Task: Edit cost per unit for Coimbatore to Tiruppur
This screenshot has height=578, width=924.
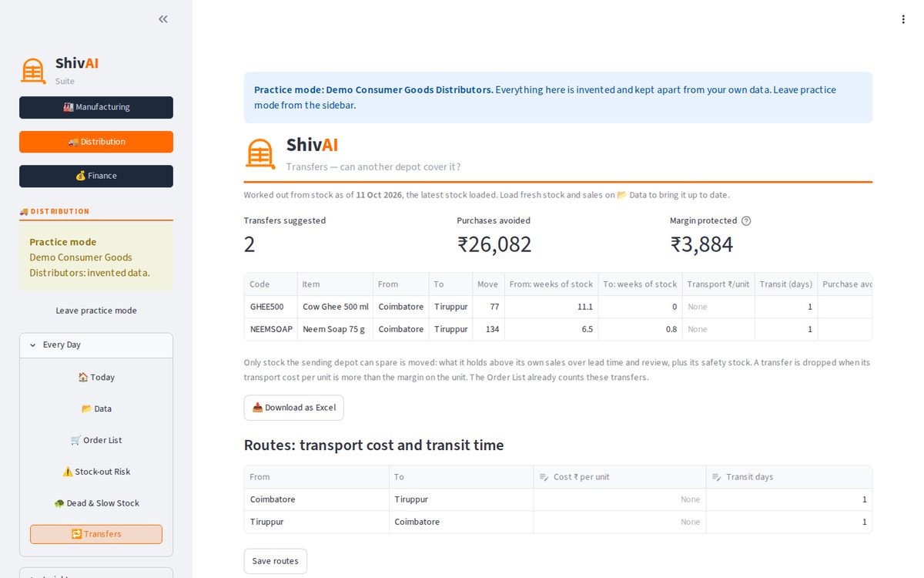Action: [620, 499]
